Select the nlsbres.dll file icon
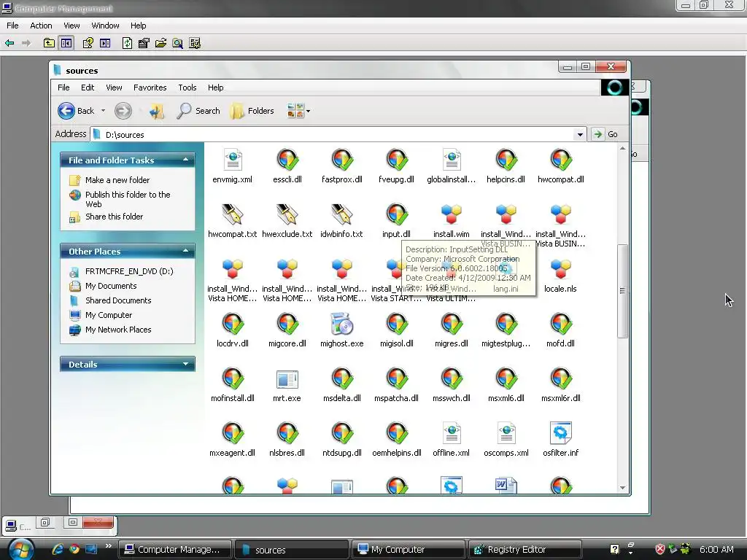747x560 pixels. click(x=287, y=433)
